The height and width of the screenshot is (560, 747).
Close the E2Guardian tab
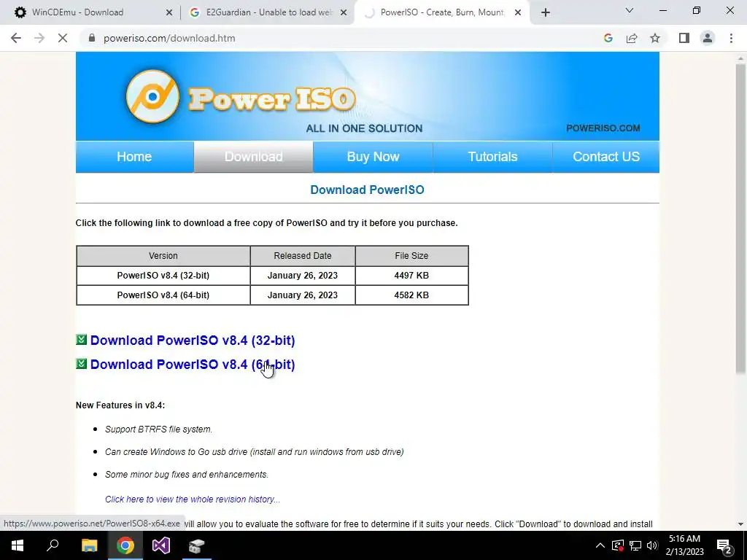point(344,13)
